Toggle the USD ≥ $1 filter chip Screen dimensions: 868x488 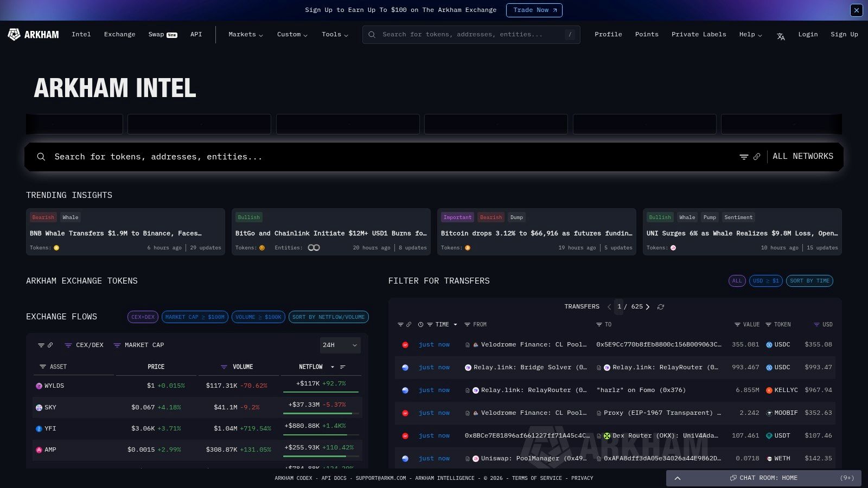[766, 281]
